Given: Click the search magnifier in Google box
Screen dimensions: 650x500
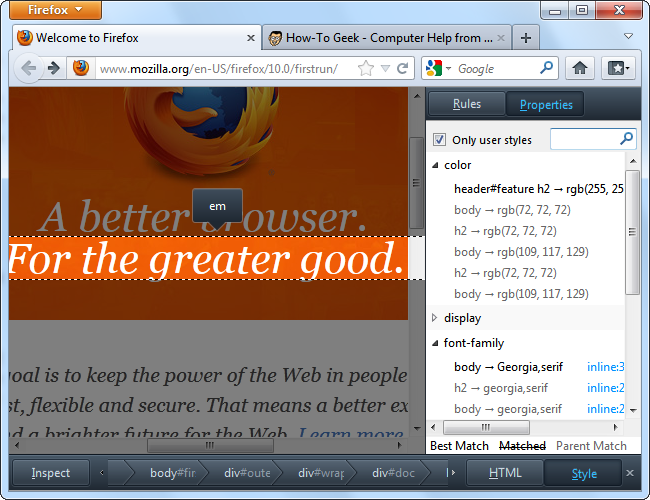Looking at the screenshot, I should 546,68.
